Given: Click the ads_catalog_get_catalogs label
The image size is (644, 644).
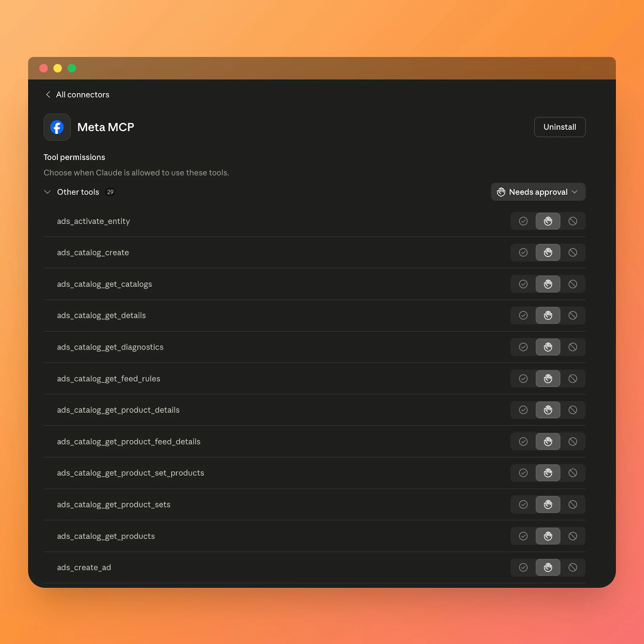Looking at the screenshot, I should pos(105,284).
